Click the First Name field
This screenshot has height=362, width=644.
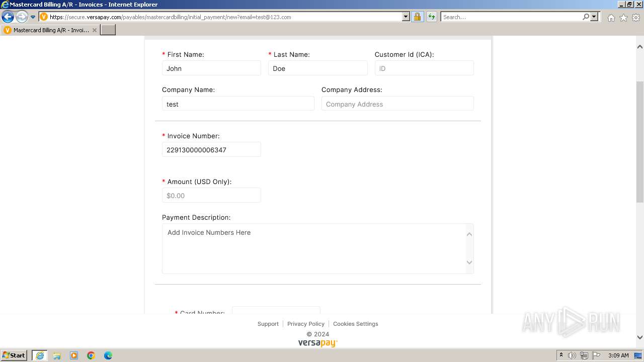click(211, 68)
